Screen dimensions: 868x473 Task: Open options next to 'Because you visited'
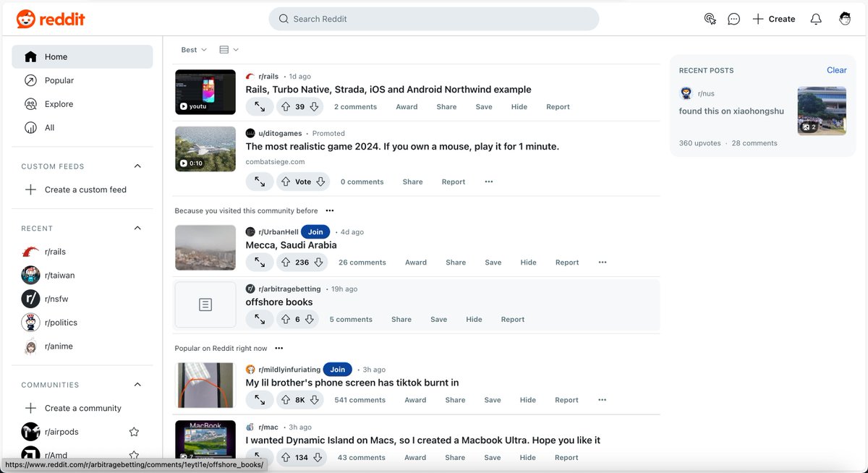point(330,210)
